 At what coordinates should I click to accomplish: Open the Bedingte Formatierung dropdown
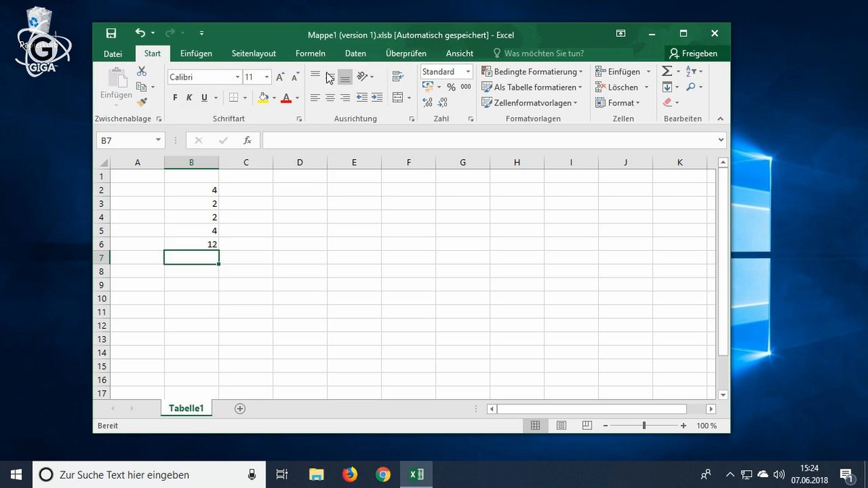[530, 71]
